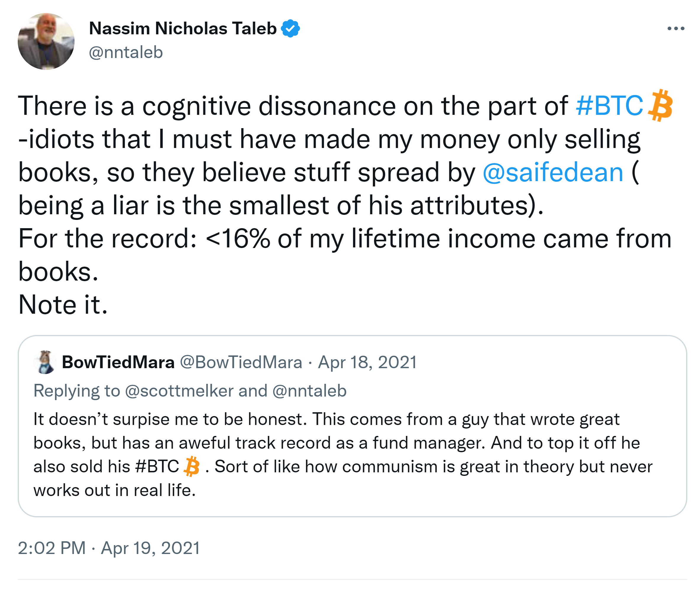
Task: Click the gray @BowTiedMara handle
Action: pyautogui.click(x=241, y=362)
